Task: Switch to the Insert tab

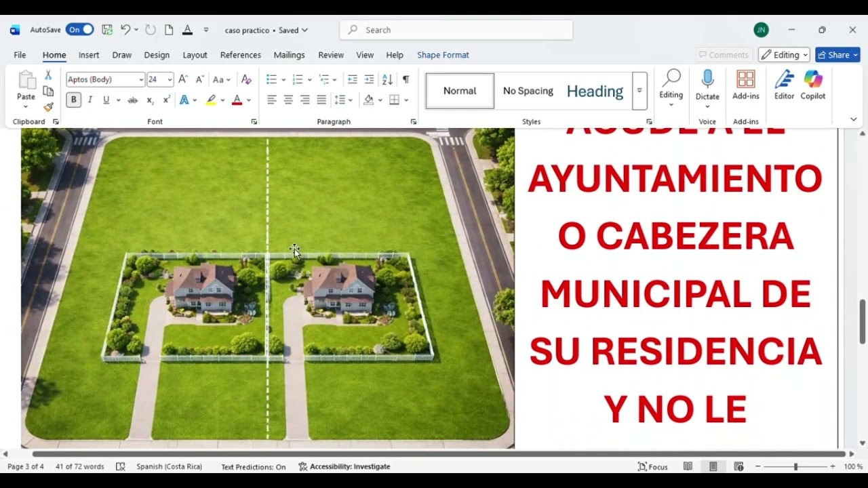Action: click(x=89, y=55)
